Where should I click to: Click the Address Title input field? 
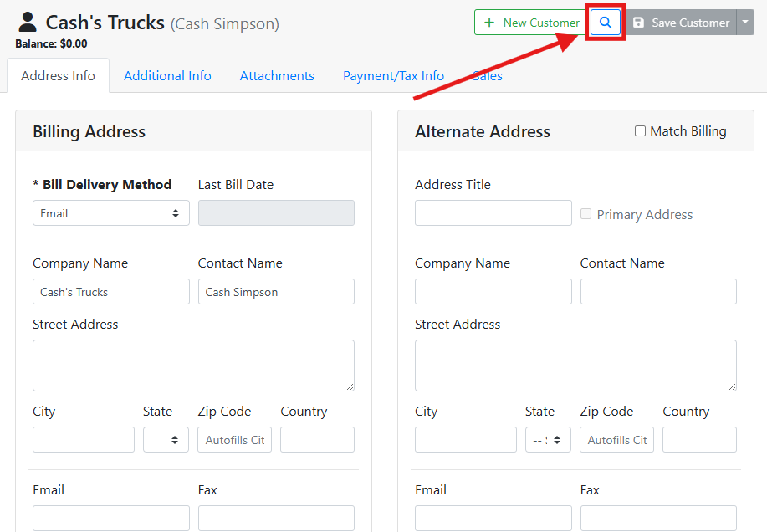click(493, 213)
